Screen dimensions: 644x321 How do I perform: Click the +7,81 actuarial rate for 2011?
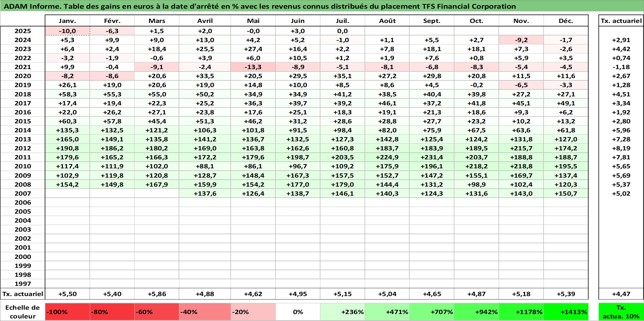click(621, 157)
